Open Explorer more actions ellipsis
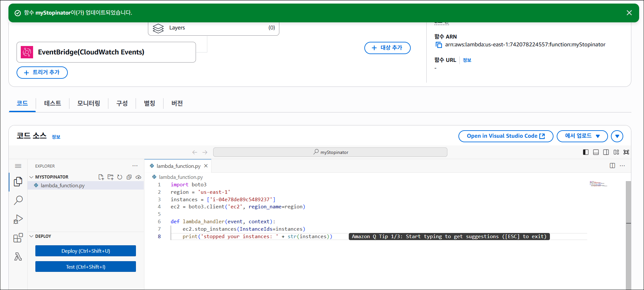 pyautogui.click(x=135, y=166)
